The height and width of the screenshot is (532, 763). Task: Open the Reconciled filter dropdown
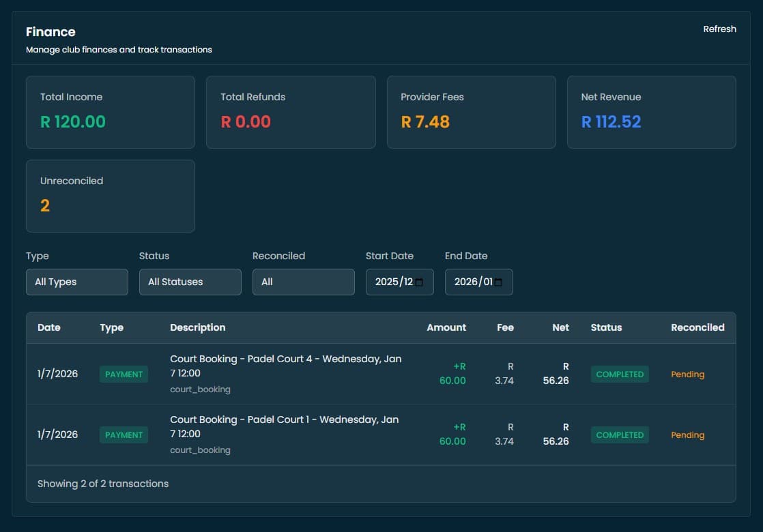pyautogui.click(x=303, y=281)
